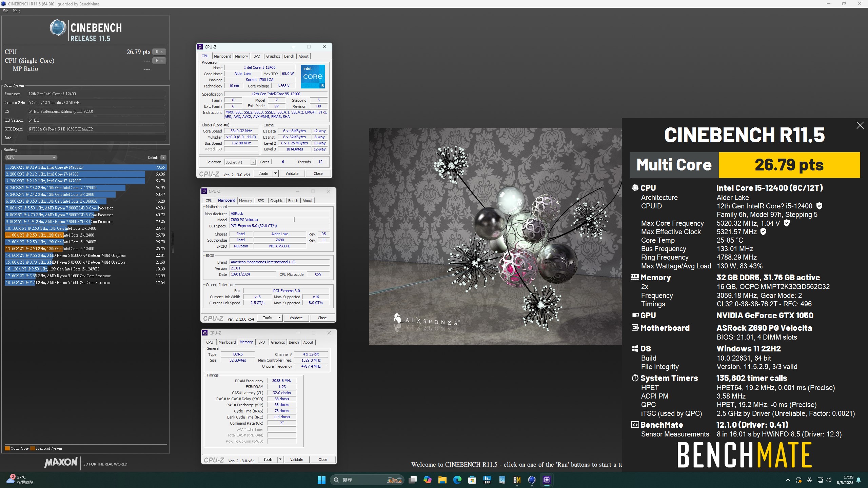The width and height of the screenshot is (868, 488).
Task: Click the System Timers stopwatch icon
Action: click(635, 378)
